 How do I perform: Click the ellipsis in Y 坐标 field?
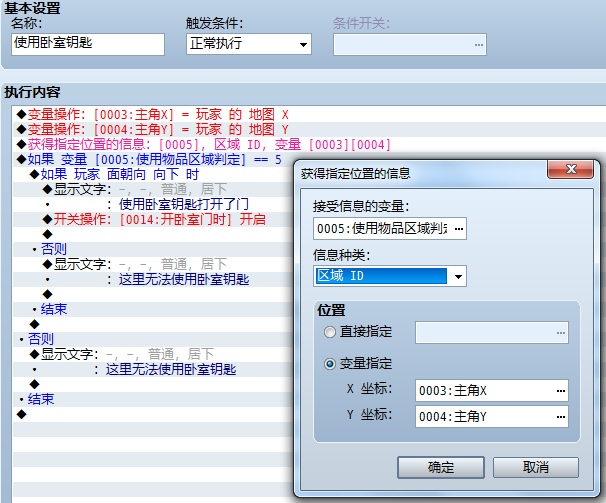point(561,417)
